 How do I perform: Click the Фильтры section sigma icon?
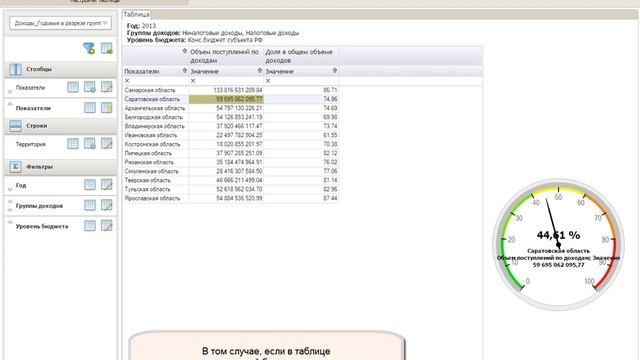click(x=16, y=167)
